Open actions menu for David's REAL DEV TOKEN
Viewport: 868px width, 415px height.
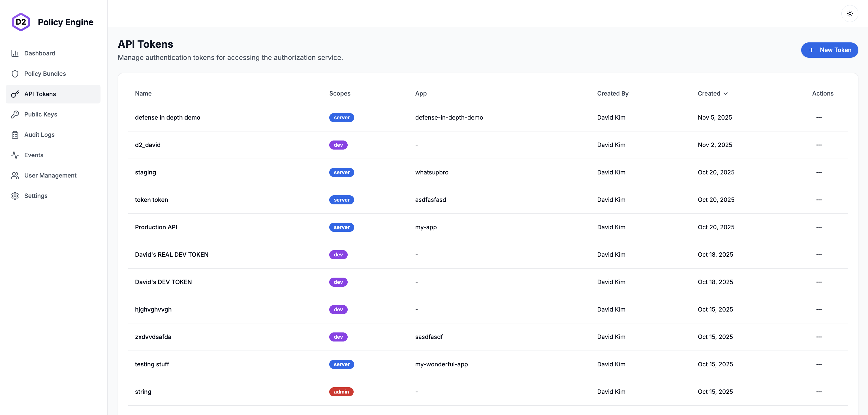point(819,254)
